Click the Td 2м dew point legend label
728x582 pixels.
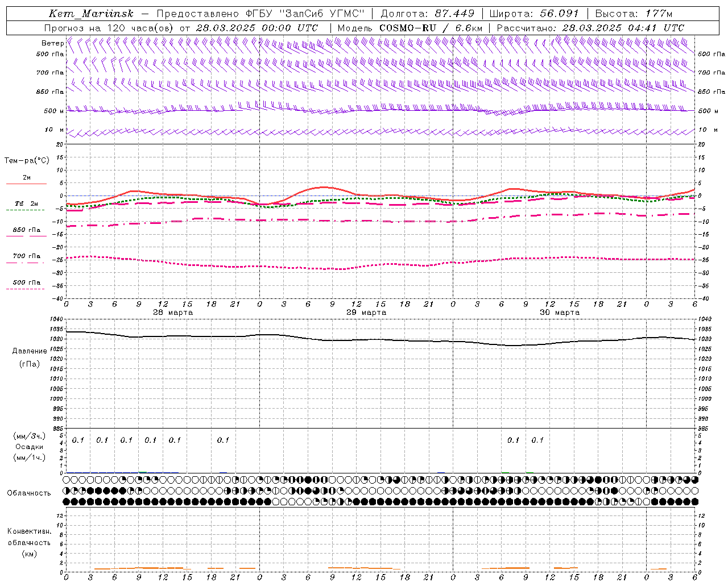coord(27,203)
